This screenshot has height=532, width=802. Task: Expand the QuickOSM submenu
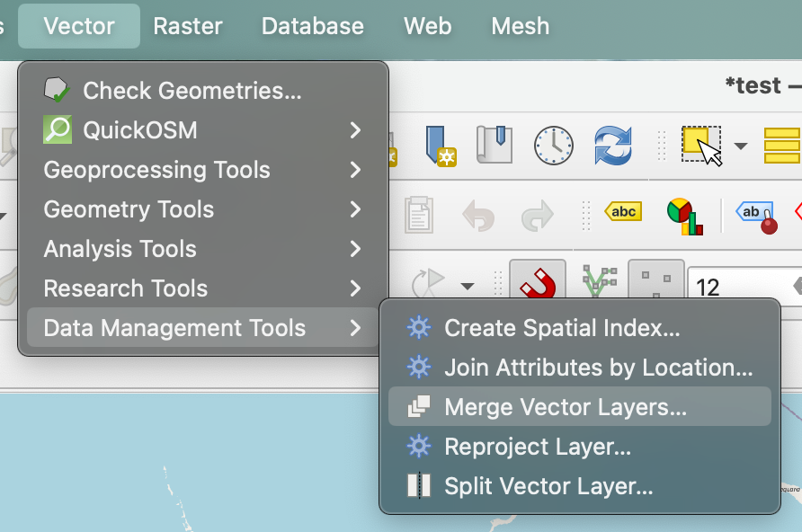pos(203,129)
